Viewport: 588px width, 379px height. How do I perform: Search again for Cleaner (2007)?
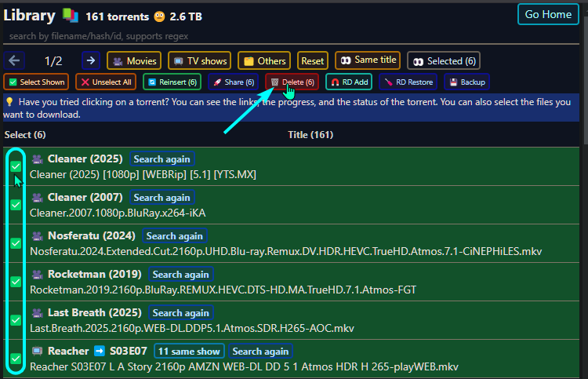point(162,198)
